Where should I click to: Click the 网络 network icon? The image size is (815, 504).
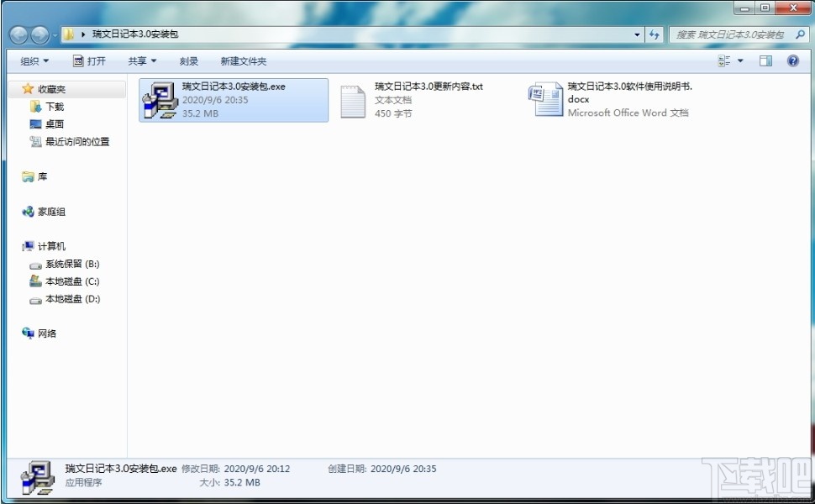(28, 333)
